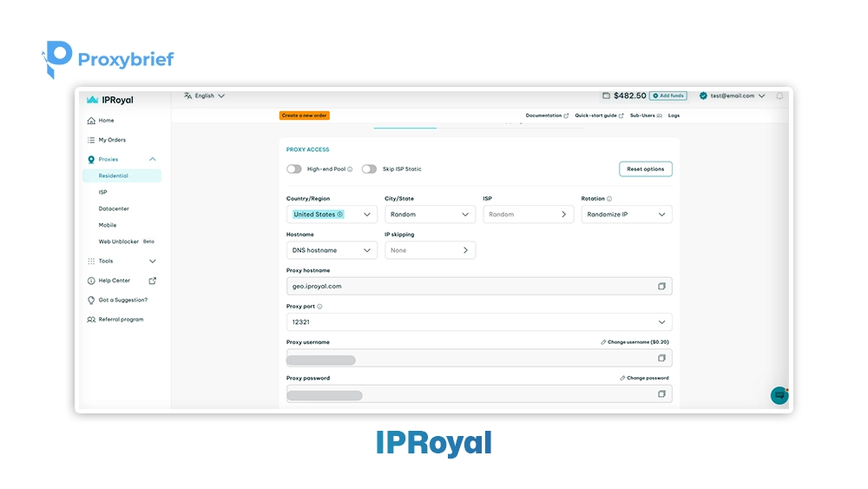Click the verified account badge icon

703,96
